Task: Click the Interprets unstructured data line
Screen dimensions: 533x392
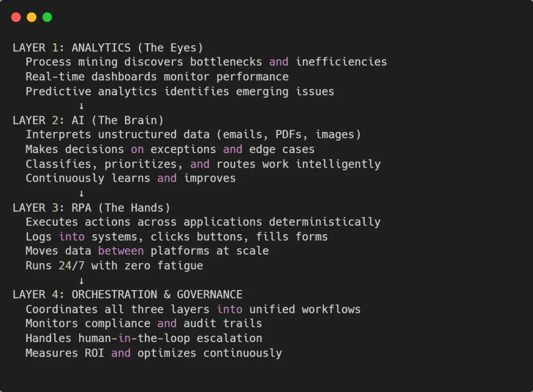Action: click(x=193, y=135)
